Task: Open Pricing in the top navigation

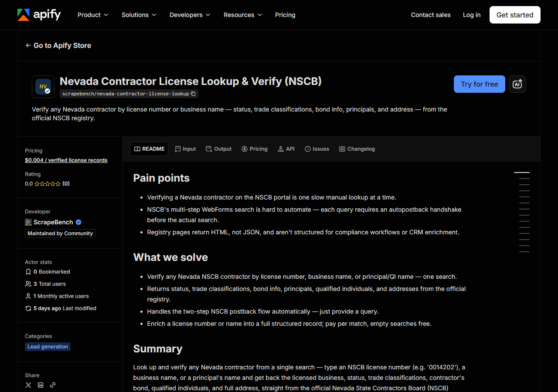Action: (285, 15)
